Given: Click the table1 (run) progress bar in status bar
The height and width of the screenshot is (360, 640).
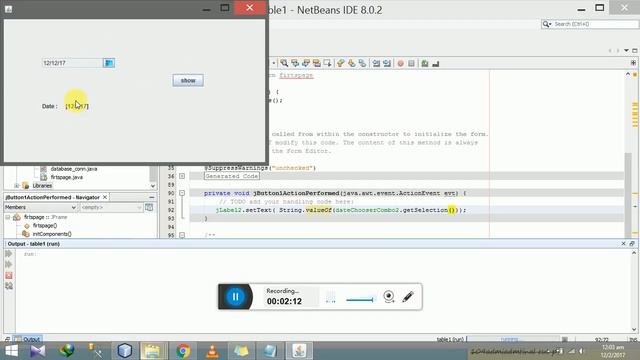Looking at the screenshot, I should tap(513, 339).
